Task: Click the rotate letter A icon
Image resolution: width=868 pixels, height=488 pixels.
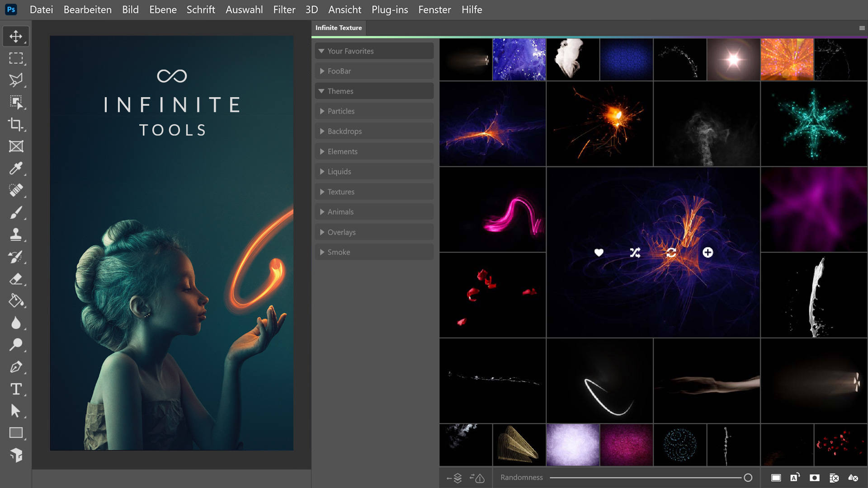Action: (795, 478)
